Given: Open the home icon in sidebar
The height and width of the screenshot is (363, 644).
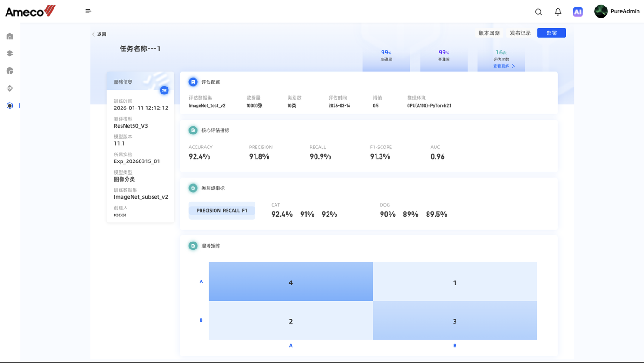Looking at the screenshot, I should 10,36.
